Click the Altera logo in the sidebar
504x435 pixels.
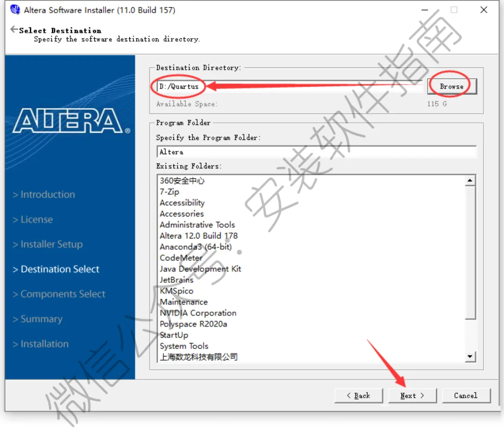(71, 121)
